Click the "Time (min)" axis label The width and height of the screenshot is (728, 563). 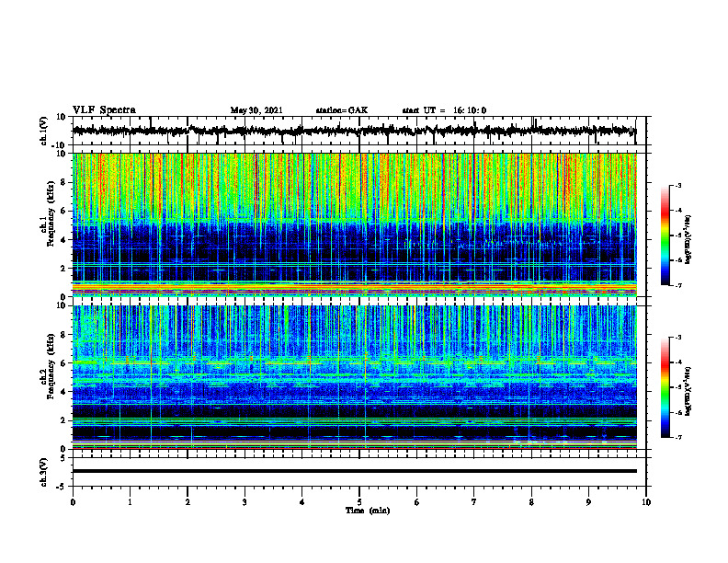tap(368, 511)
